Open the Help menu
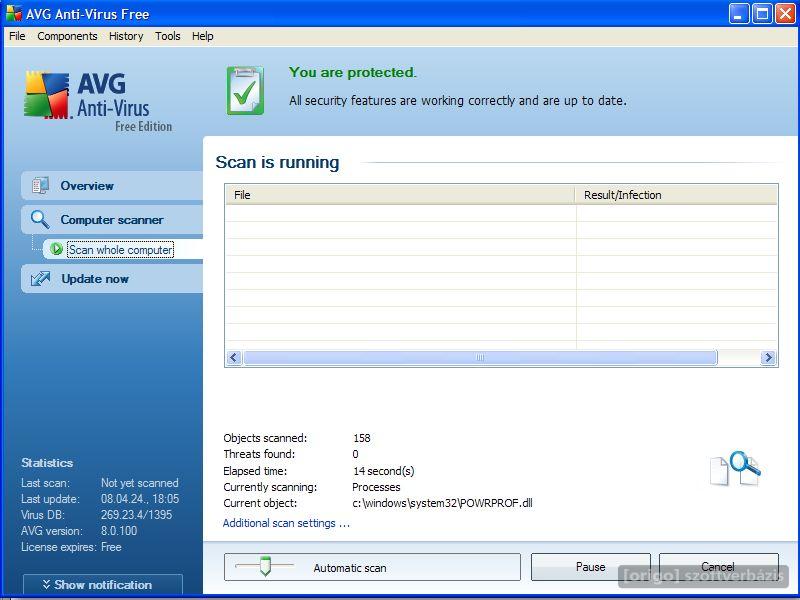 (x=203, y=36)
